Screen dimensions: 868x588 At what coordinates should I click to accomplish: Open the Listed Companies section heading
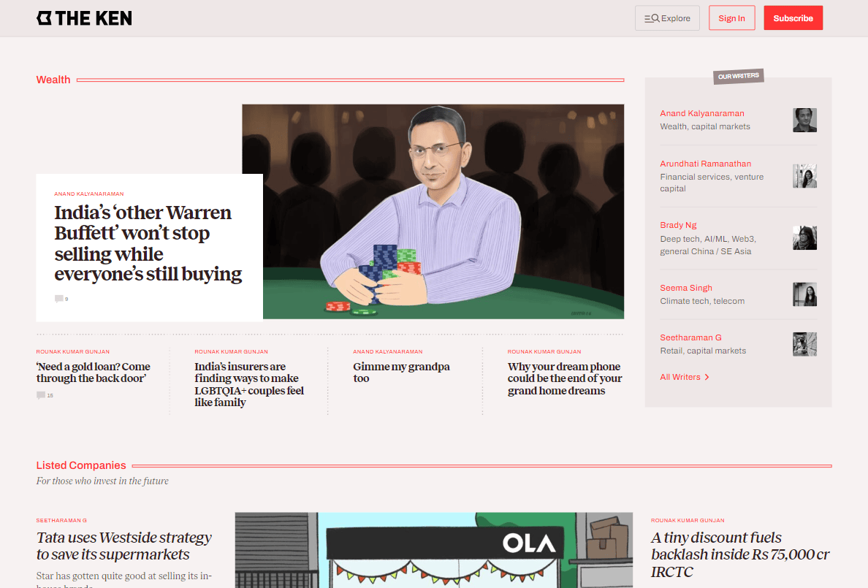click(81, 465)
